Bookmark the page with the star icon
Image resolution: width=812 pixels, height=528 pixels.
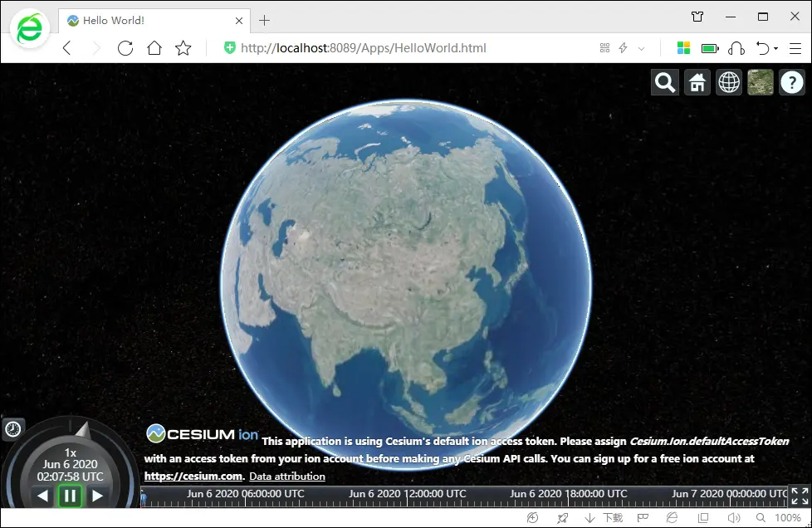click(183, 48)
